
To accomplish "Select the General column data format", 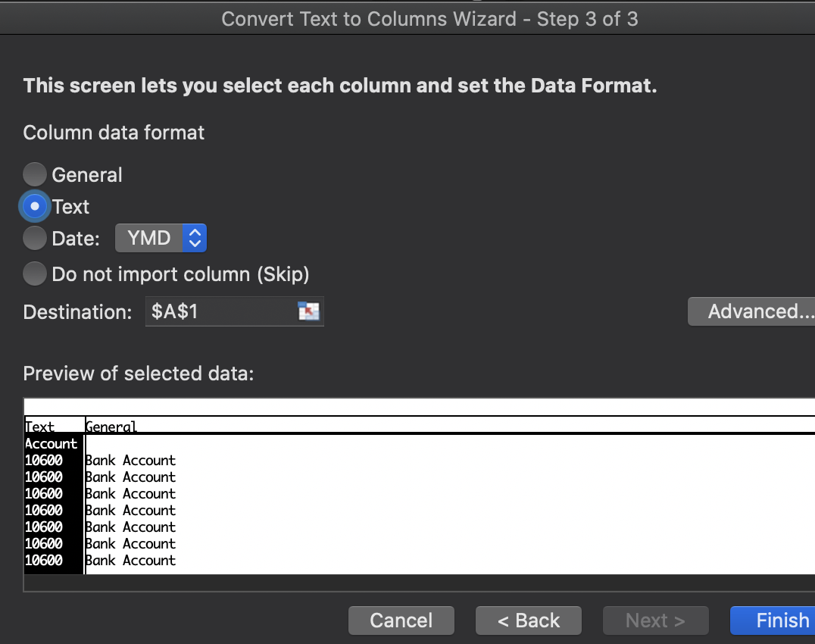I will [34, 174].
